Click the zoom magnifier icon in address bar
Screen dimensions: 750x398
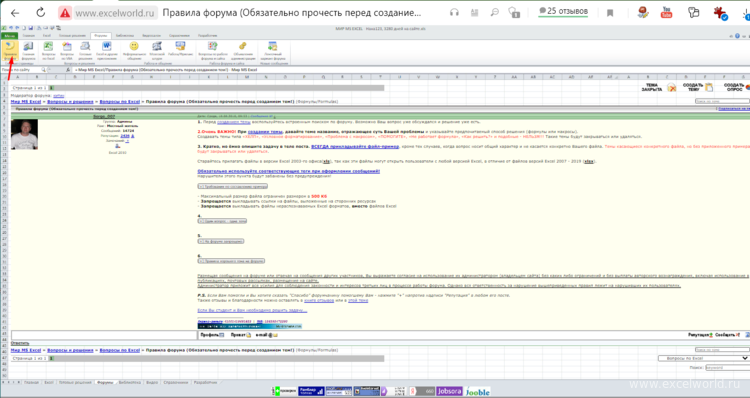[495, 13]
